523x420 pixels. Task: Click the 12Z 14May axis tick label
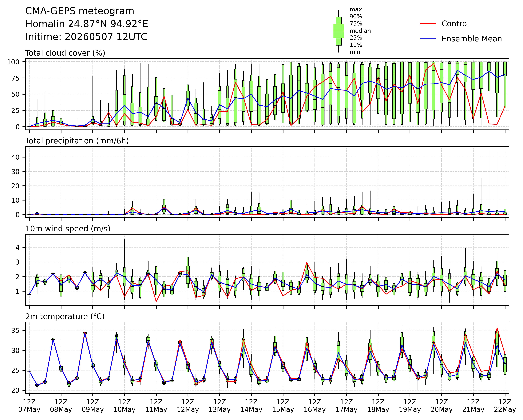click(251, 406)
